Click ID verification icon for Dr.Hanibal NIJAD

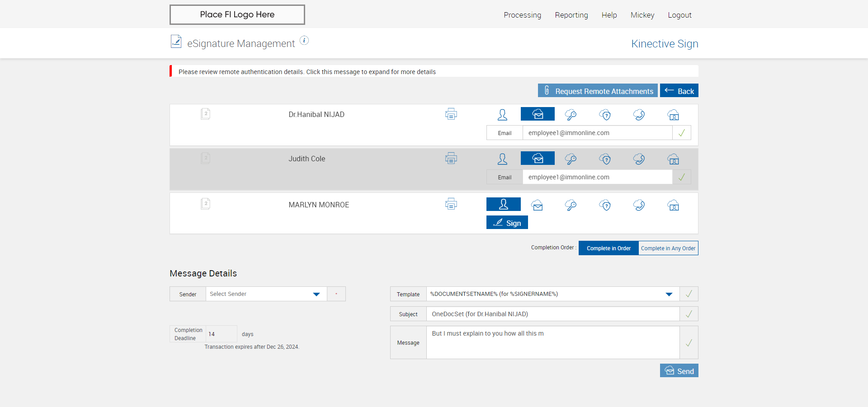point(673,115)
